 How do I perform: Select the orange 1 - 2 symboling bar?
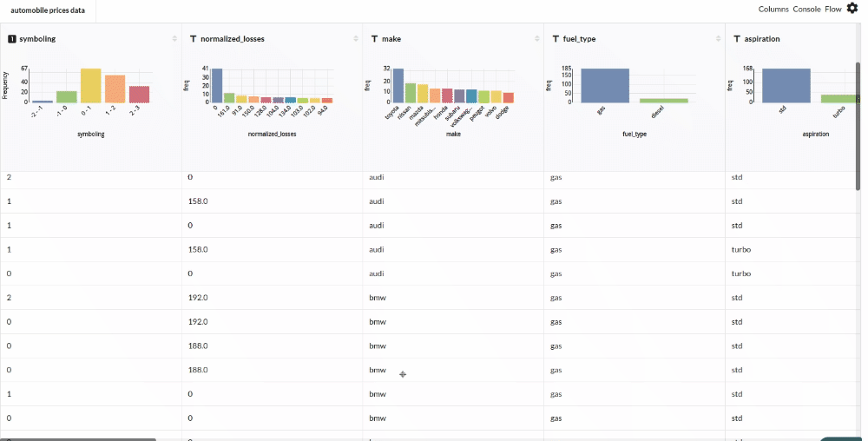pyautogui.click(x=115, y=89)
